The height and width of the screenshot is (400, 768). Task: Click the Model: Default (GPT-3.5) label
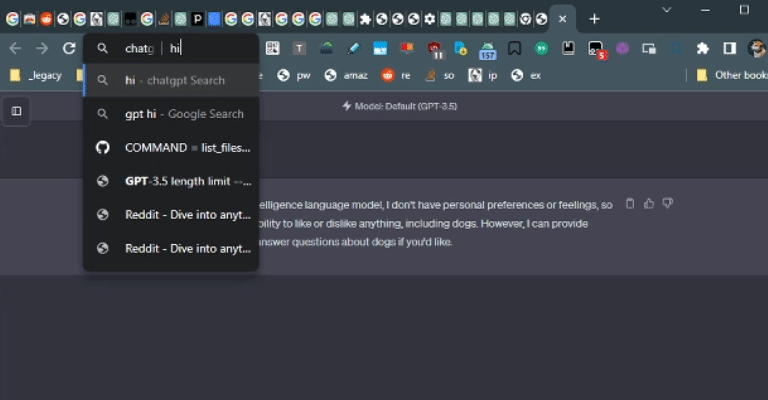[399, 106]
